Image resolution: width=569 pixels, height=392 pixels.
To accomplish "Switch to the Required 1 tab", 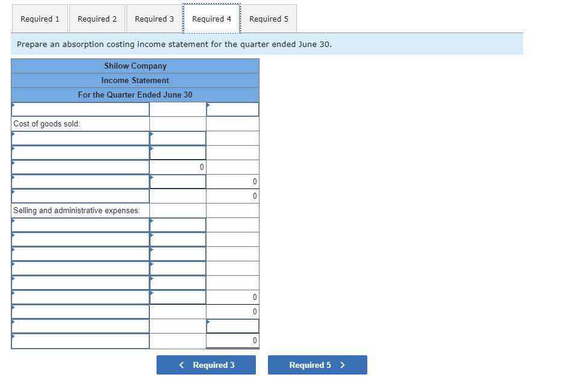I will coord(40,18).
